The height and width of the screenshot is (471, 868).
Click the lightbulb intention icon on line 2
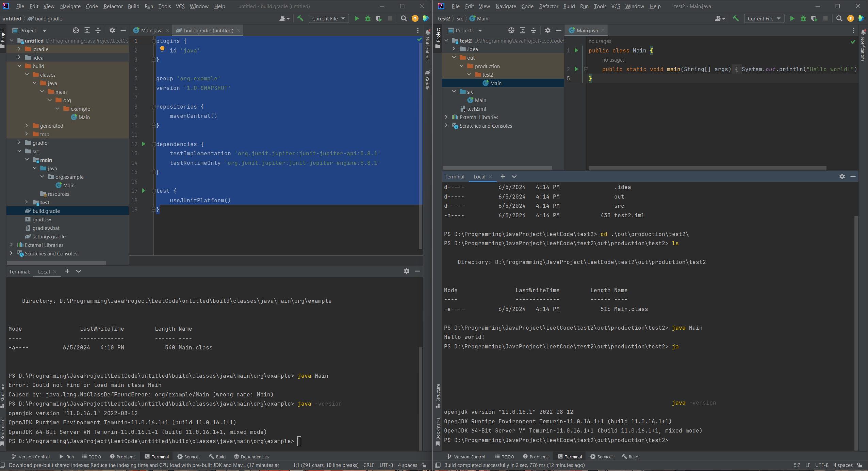coord(162,50)
